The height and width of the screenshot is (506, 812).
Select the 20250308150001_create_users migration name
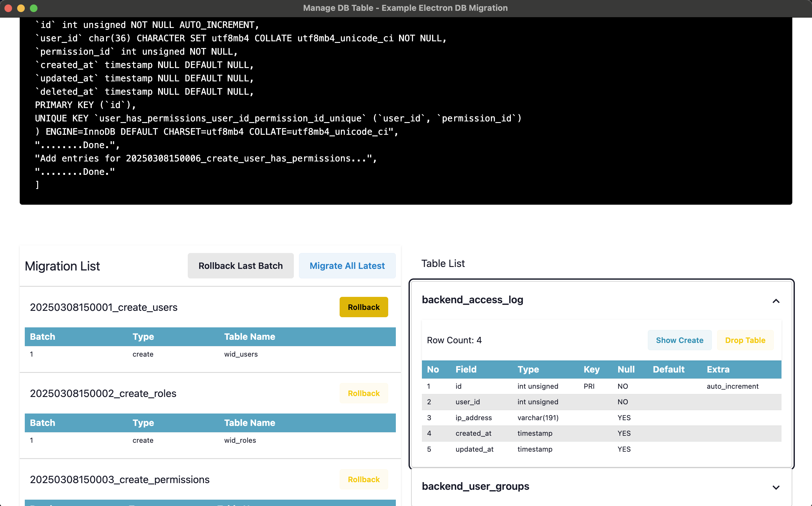104,307
